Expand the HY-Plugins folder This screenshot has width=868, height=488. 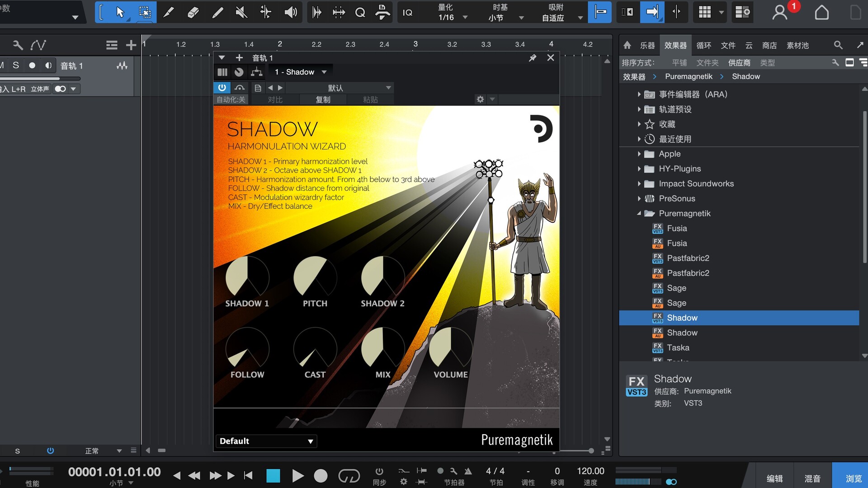click(x=639, y=169)
